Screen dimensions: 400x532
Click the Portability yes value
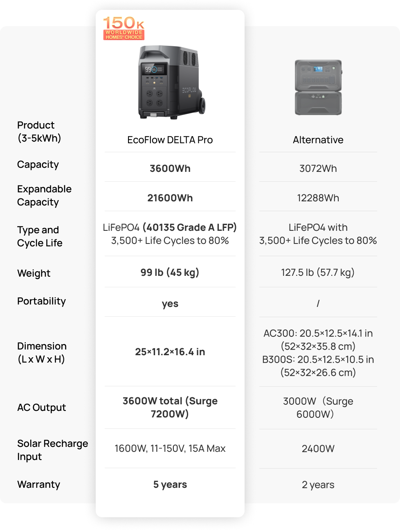click(170, 304)
